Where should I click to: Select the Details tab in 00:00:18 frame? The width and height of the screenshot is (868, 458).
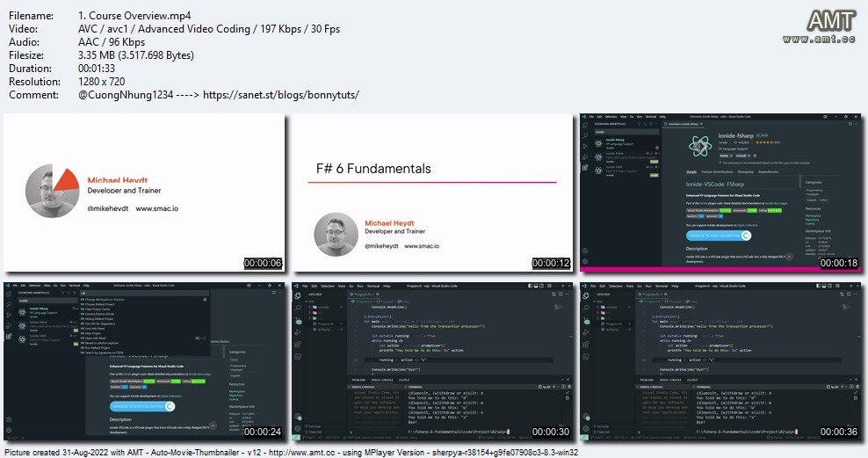[691, 171]
